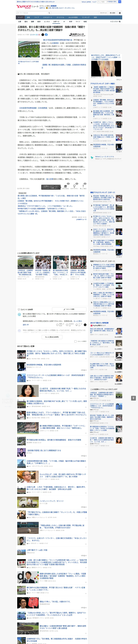Open the J-CASTニュース source link below article
The height and width of the screenshot is (644, 138).
coord(81,219)
